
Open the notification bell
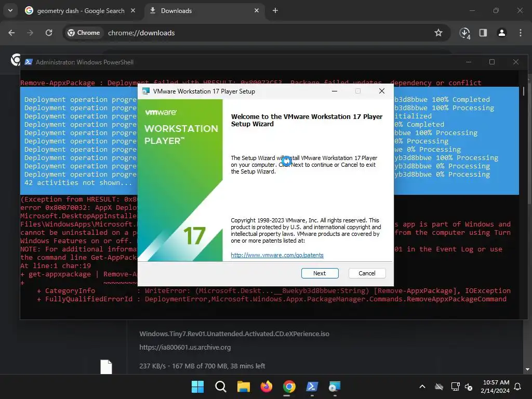518,387
